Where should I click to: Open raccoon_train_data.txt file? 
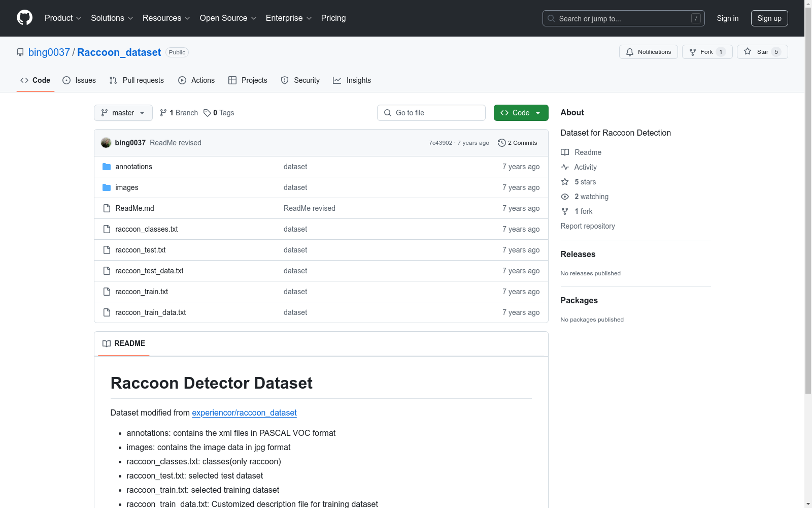click(151, 312)
